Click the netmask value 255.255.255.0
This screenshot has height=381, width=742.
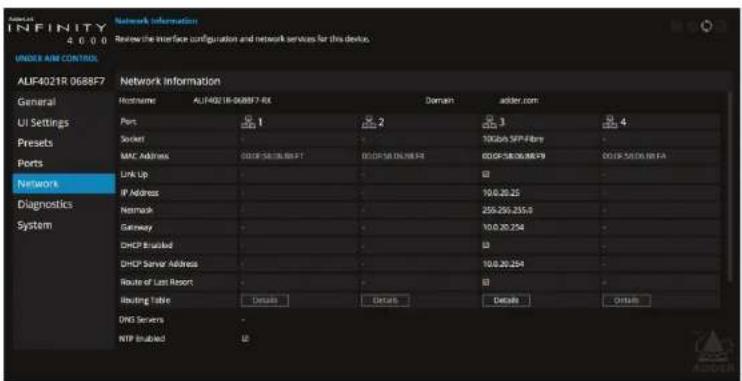click(x=507, y=210)
